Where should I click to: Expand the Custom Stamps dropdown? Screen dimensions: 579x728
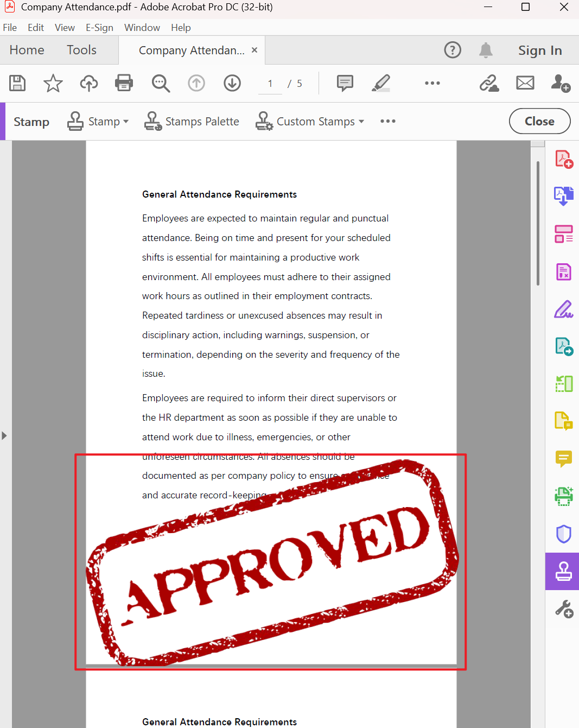[310, 121]
